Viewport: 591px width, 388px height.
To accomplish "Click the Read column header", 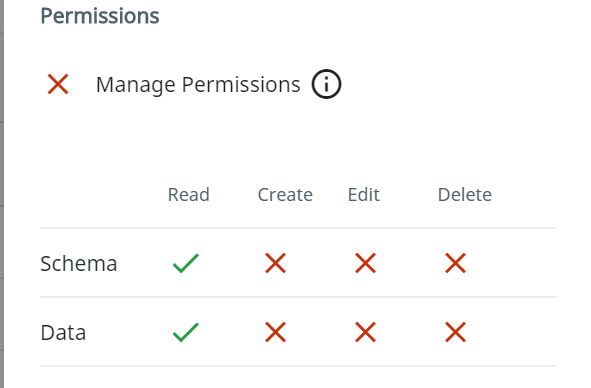I will tap(188, 195).
